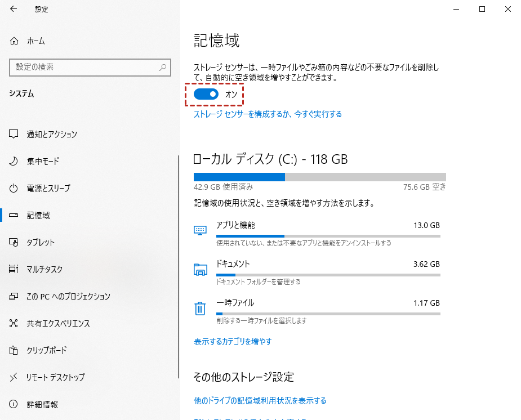Click the 一時ファイル trash icon

(x=200, y=308)
